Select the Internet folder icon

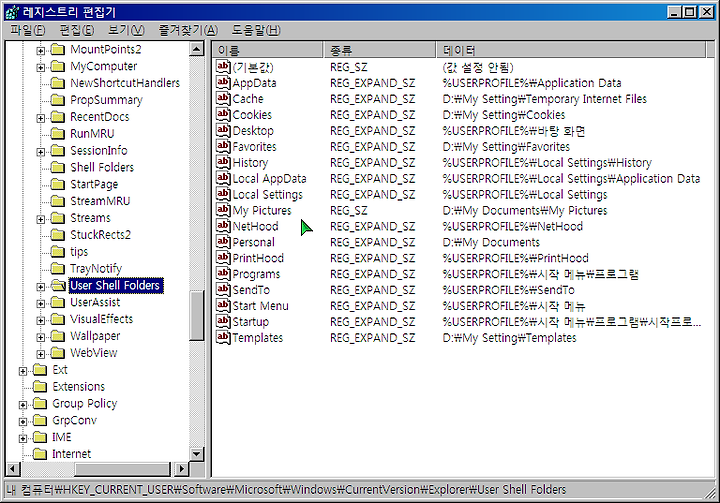tap(40, 453)
